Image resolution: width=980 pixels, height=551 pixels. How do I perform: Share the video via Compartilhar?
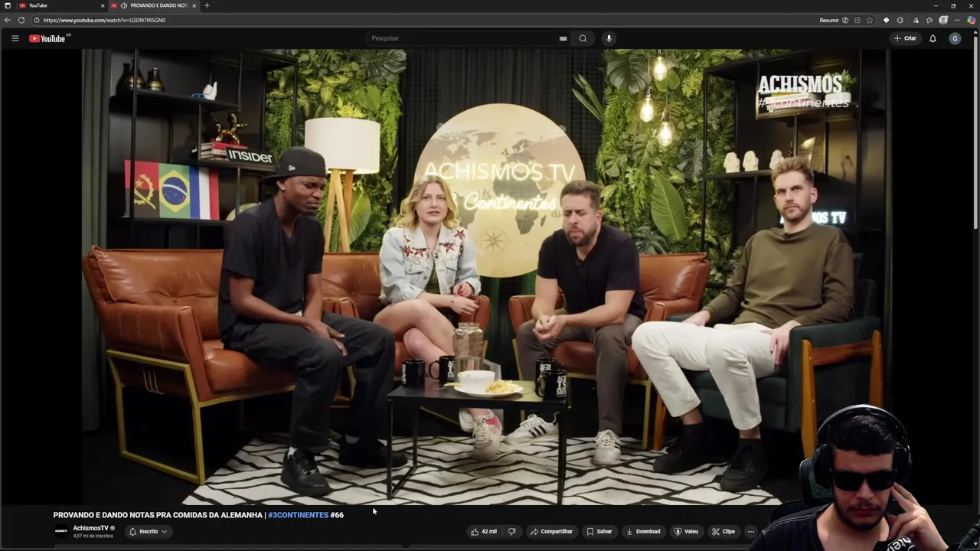point(551,531)
